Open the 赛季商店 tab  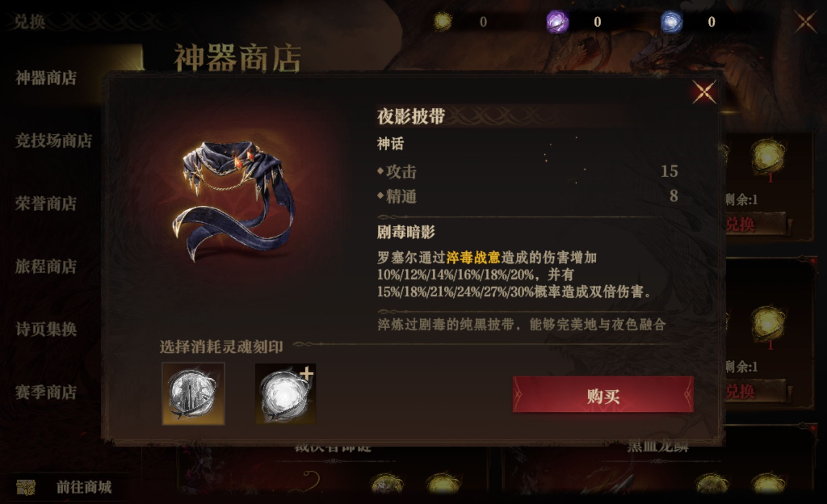click(x=46, y=392)
